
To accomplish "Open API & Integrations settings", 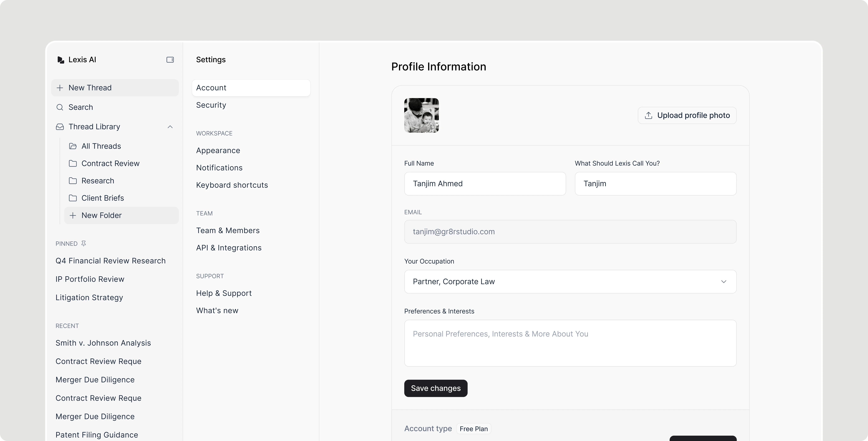I will 229,248.
